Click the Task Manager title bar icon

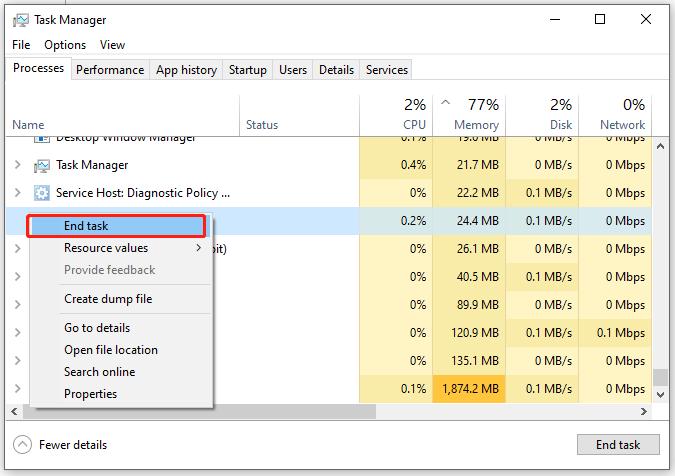tap(19, 19)
